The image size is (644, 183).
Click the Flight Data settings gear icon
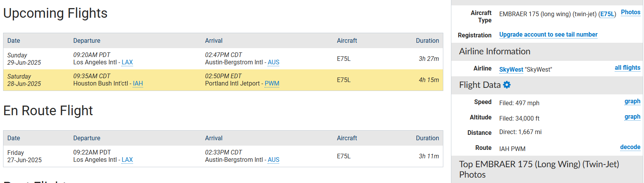[x=507, y=85]
